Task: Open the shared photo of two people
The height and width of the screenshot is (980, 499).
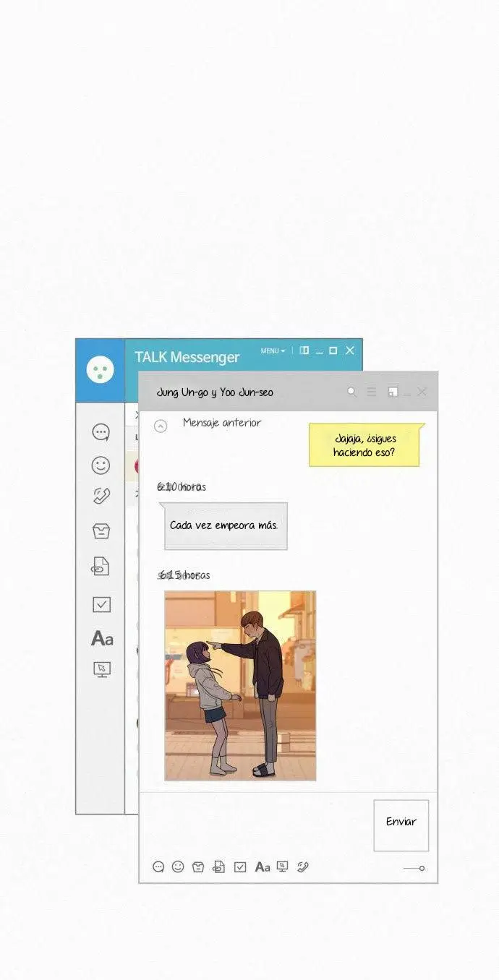Action: pos(240,686)
